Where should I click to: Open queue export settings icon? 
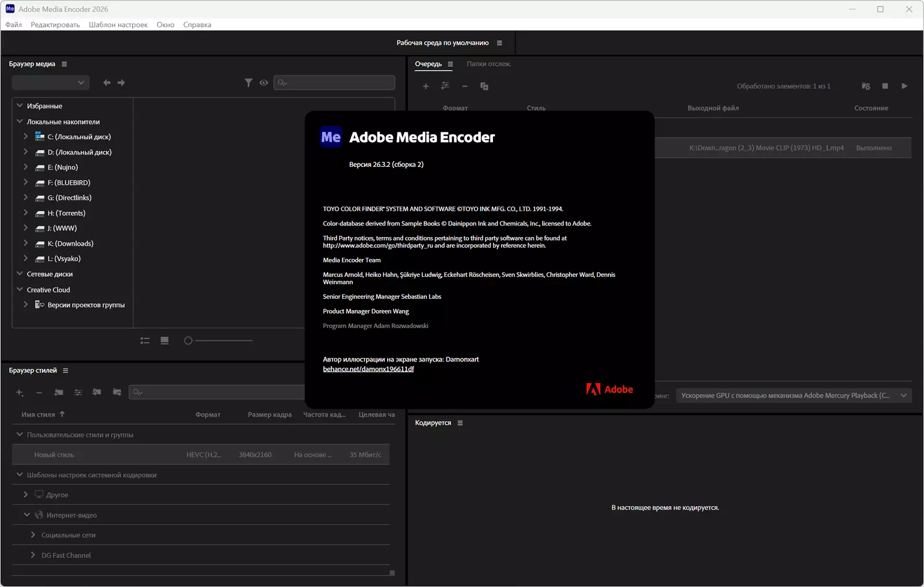coord(445,86)
